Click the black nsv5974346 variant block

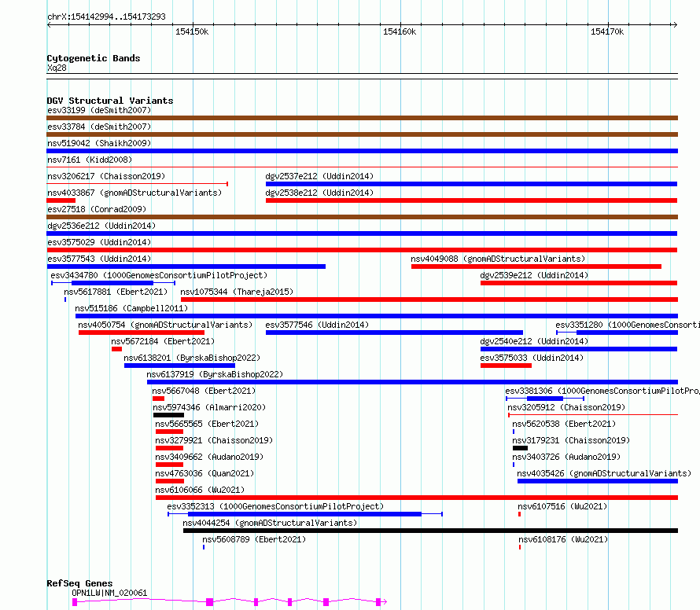coord(168,415)
